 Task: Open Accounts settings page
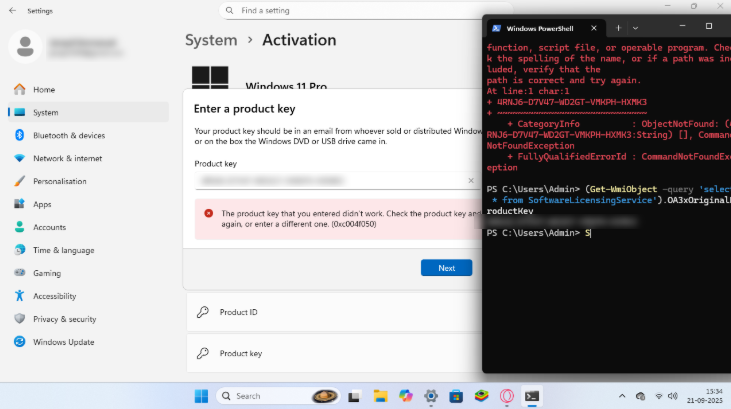(x=89, y=227)
